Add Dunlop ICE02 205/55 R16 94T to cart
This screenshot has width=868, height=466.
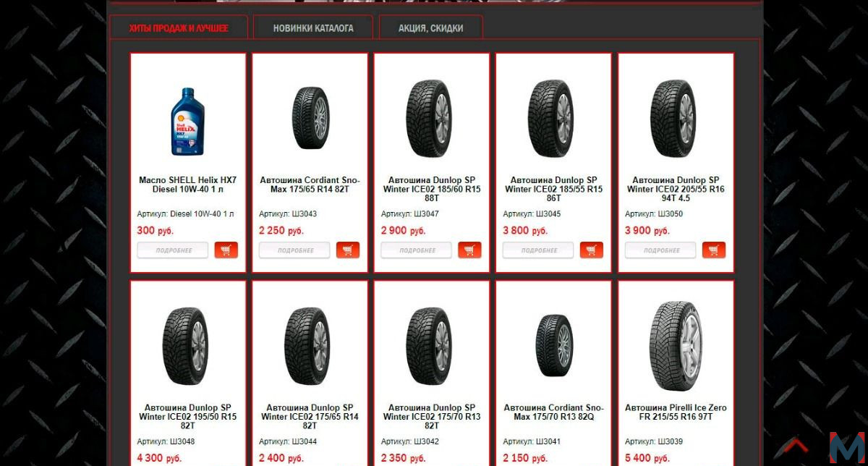[714, 250]
